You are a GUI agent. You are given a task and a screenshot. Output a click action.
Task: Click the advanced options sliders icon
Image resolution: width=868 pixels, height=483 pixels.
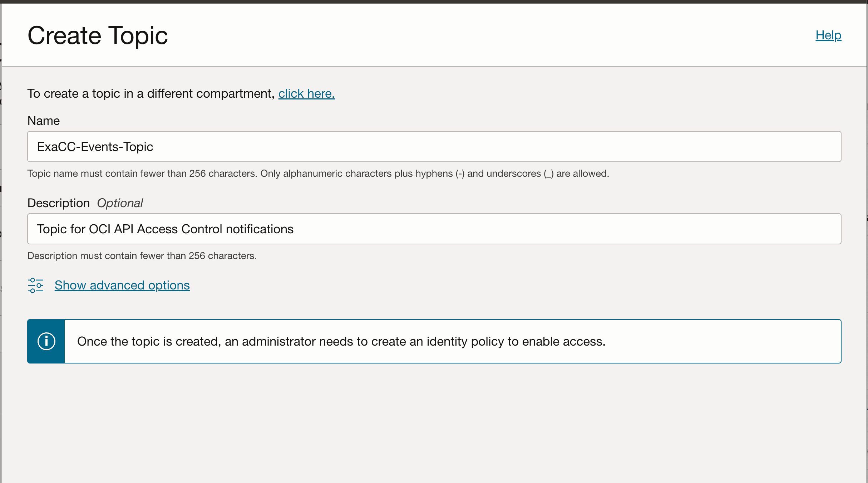(35, 285)
